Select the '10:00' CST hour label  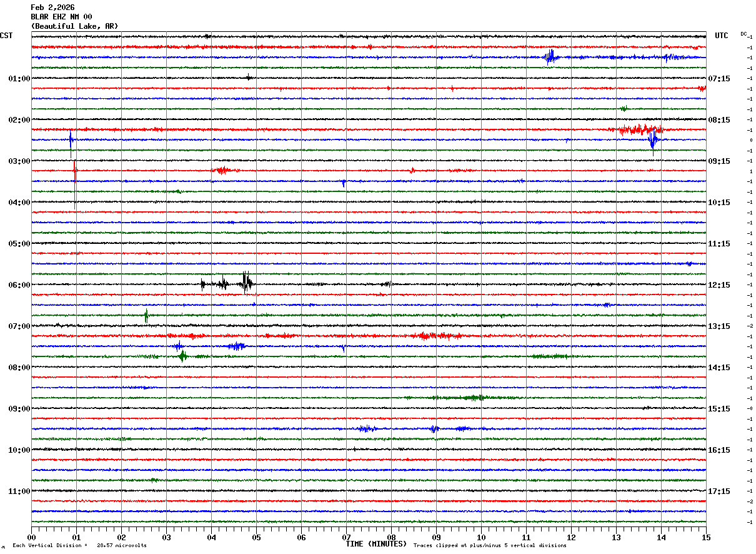pos(19,450)
